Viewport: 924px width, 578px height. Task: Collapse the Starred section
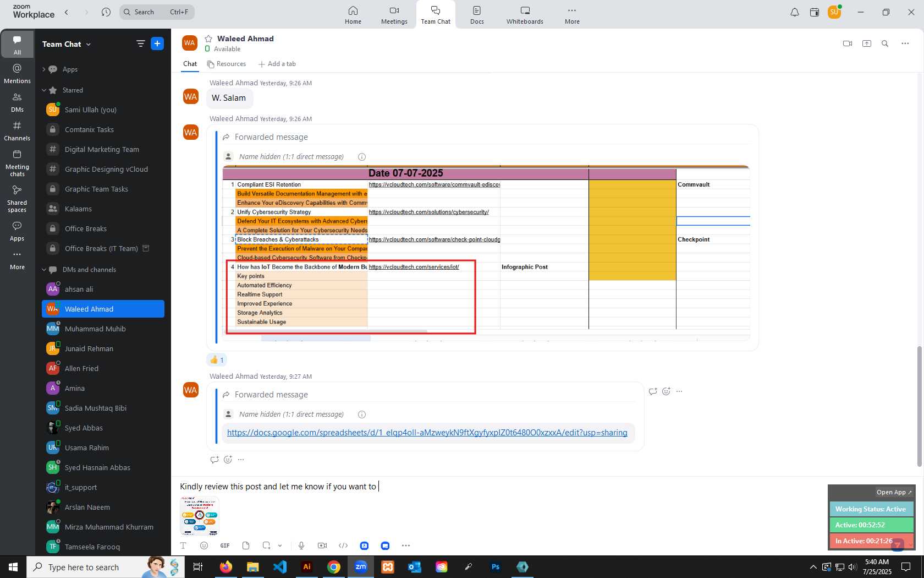point(43,90)
